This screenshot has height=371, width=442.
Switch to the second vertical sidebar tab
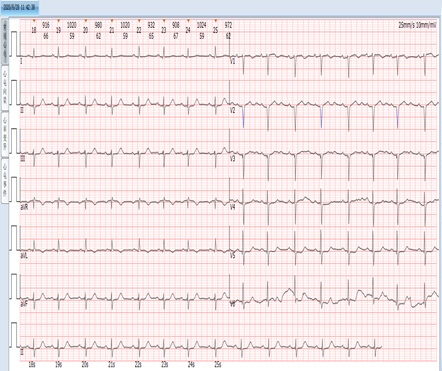(x=5, y=88)
